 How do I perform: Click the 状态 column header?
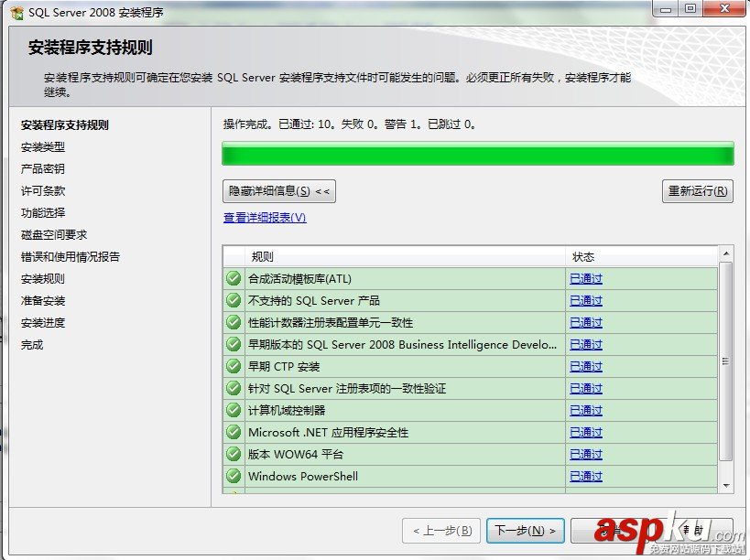(641, 257)
